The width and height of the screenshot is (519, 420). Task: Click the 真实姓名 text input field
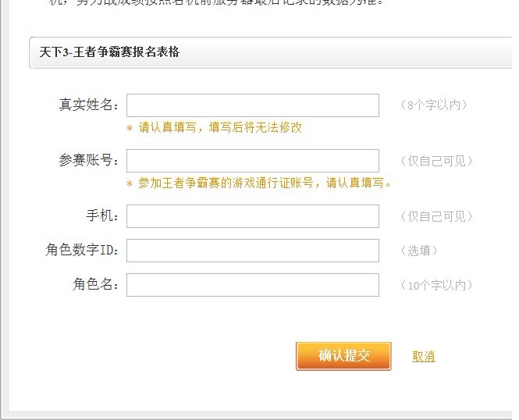pyautogui.click(x=252, y=105)
